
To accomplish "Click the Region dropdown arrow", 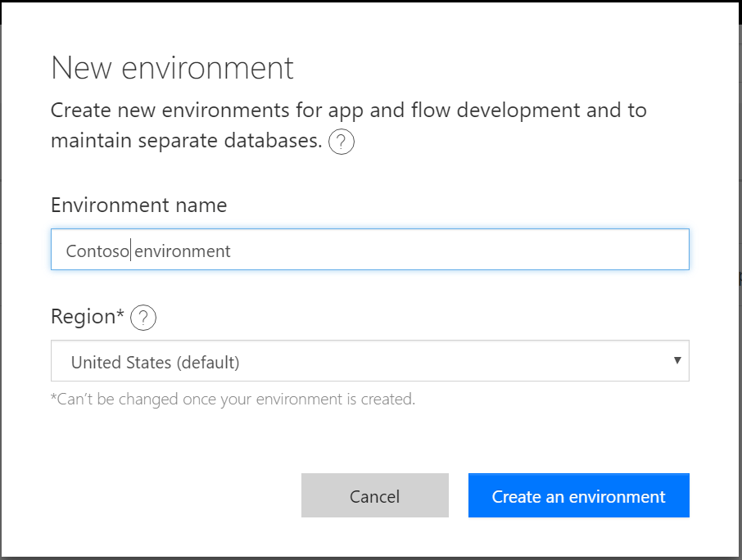I will (x=677, y=360).
